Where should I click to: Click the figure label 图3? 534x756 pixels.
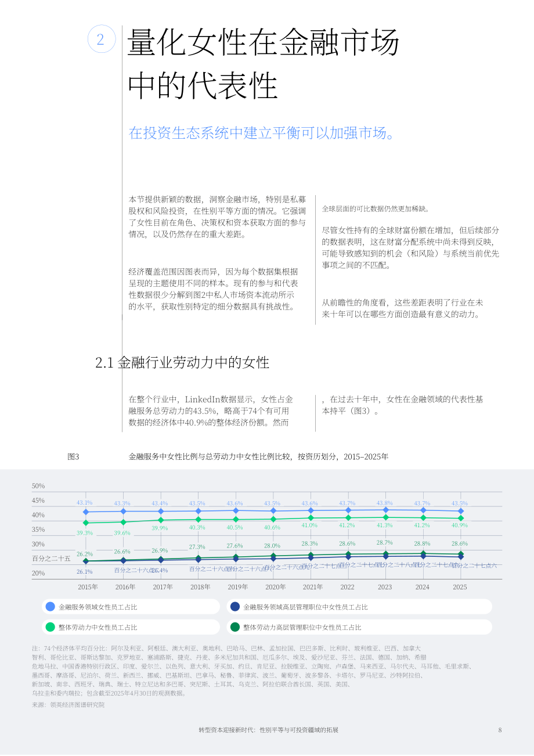(x=73, y=457)
